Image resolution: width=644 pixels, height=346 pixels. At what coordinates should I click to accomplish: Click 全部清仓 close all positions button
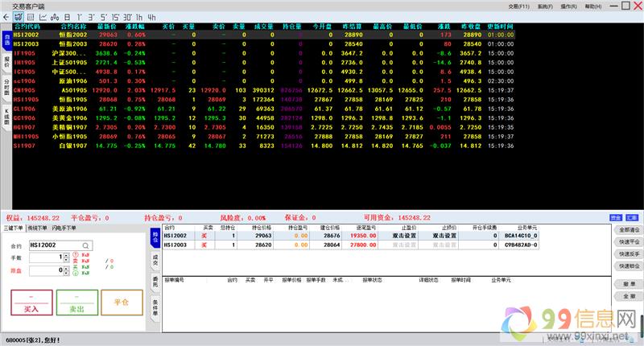click(x=630, y=230)
